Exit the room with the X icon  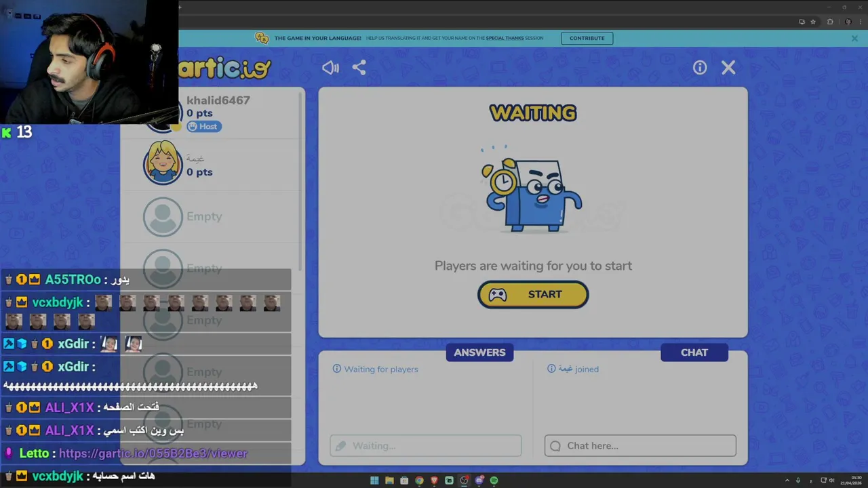pyautogui.click(x=728, y=67)
